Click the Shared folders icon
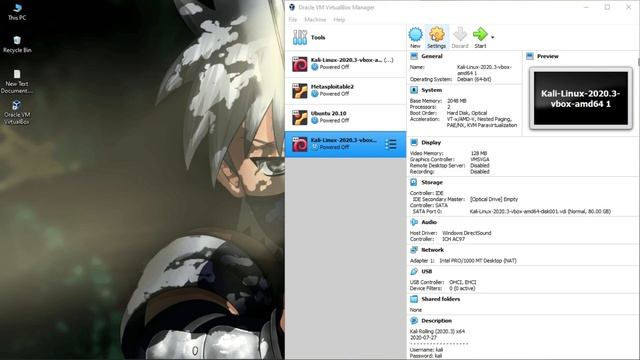This screenshot has height=360, width=640. click(x=414, y=299)
